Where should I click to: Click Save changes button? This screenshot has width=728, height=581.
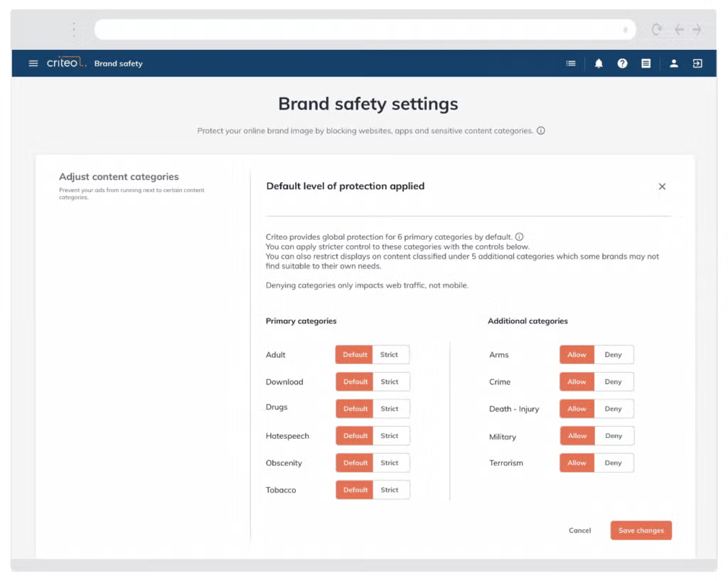click(641, 531)
